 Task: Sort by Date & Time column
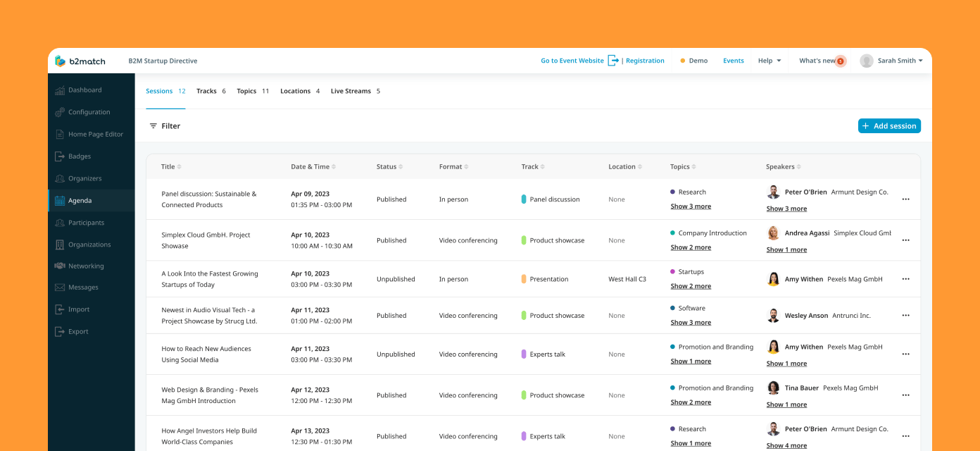tap(313, 167)
